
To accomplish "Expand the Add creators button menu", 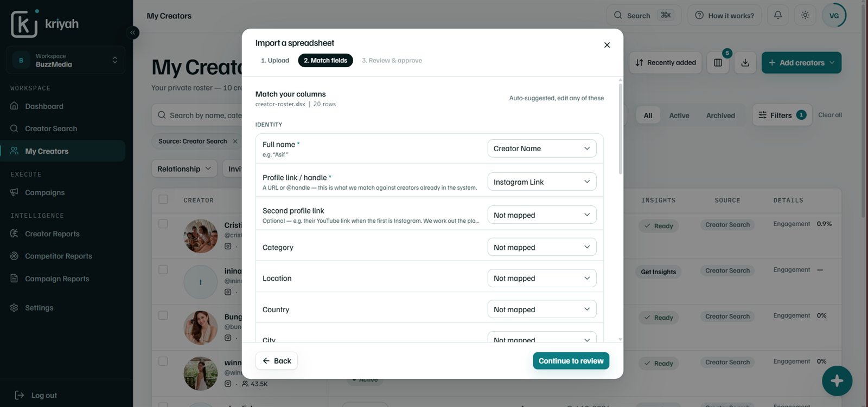I will click(801, 63).
